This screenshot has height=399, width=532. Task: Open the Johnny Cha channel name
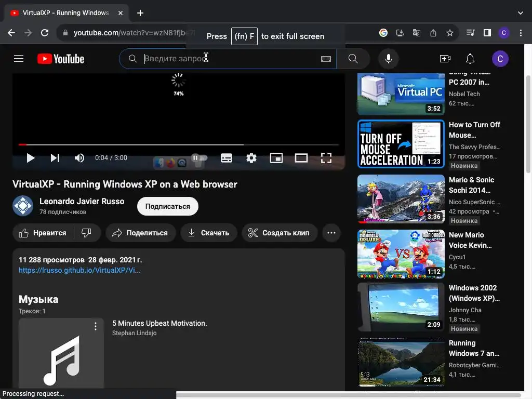465,310
